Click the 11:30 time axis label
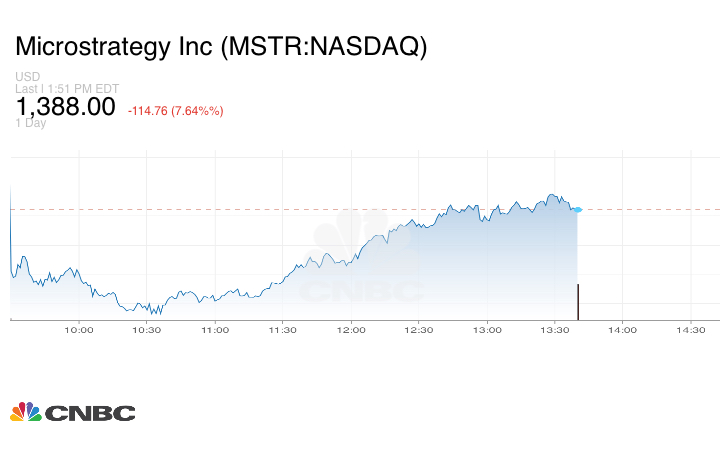The image size is (720, 450). tap(283, 330)
